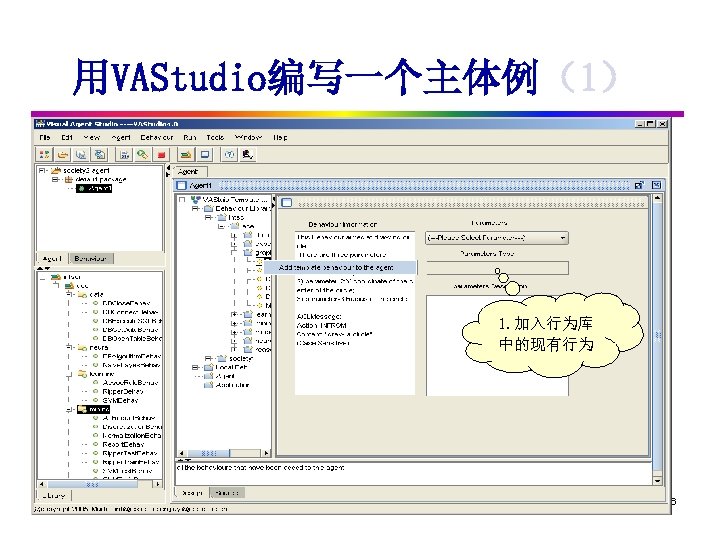Collapse the data folder in library tree
This screenshot has width=720, height=540.
coord(69,294)
